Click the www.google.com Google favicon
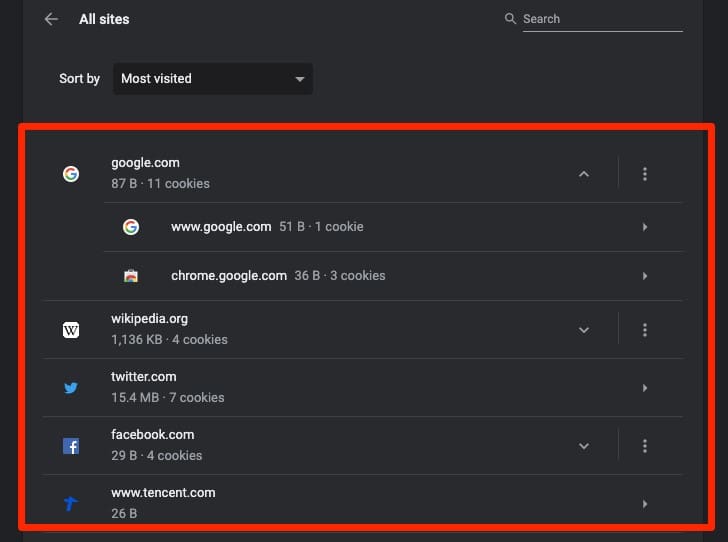Viewport: 728px width, 542px height. [x=131, y=227]
